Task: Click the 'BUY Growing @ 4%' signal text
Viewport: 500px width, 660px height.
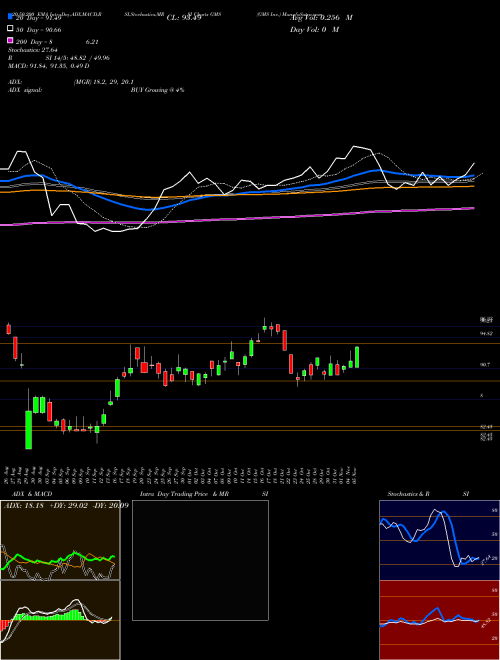Action: (x=157, y=90)
